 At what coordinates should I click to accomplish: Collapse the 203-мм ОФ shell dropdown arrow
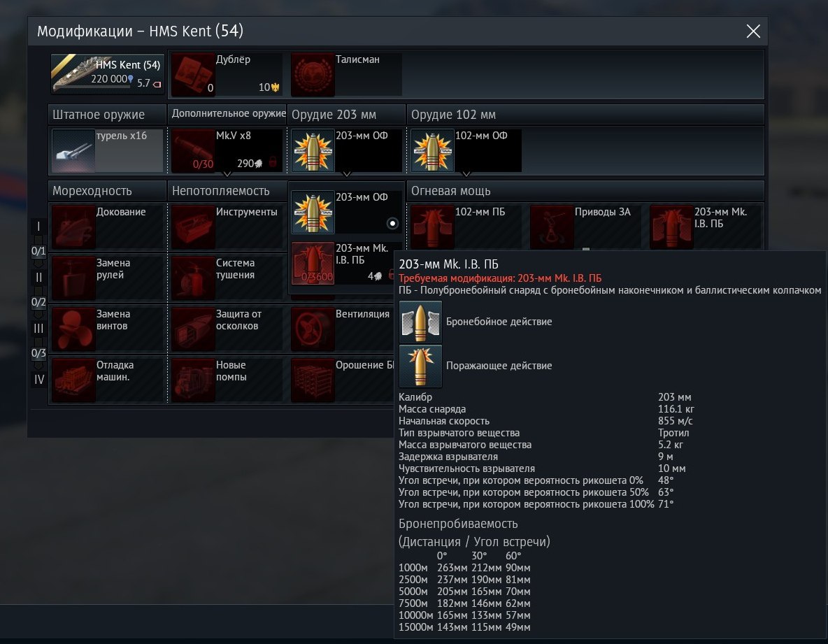(x=346, y=173)
